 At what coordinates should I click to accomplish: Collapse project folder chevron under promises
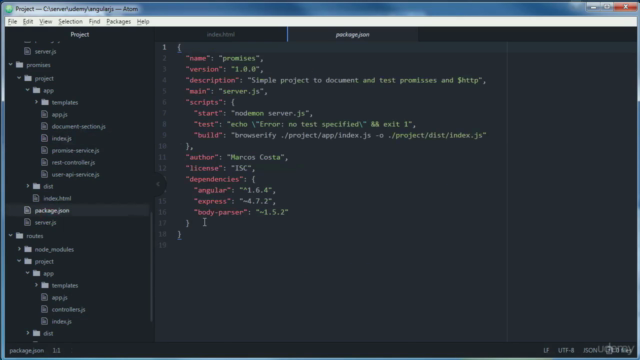[x=19, y=78]
